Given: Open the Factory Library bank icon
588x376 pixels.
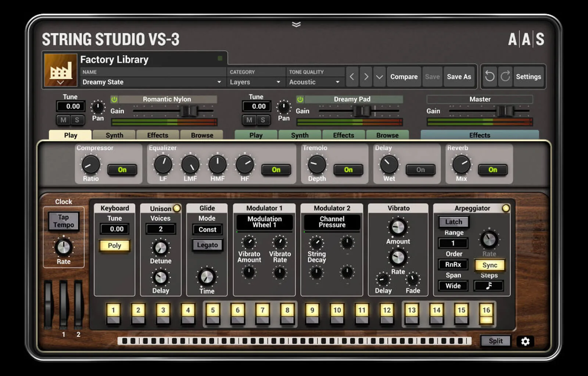Looking at the screenshot, I should click(x=60, y=71).
